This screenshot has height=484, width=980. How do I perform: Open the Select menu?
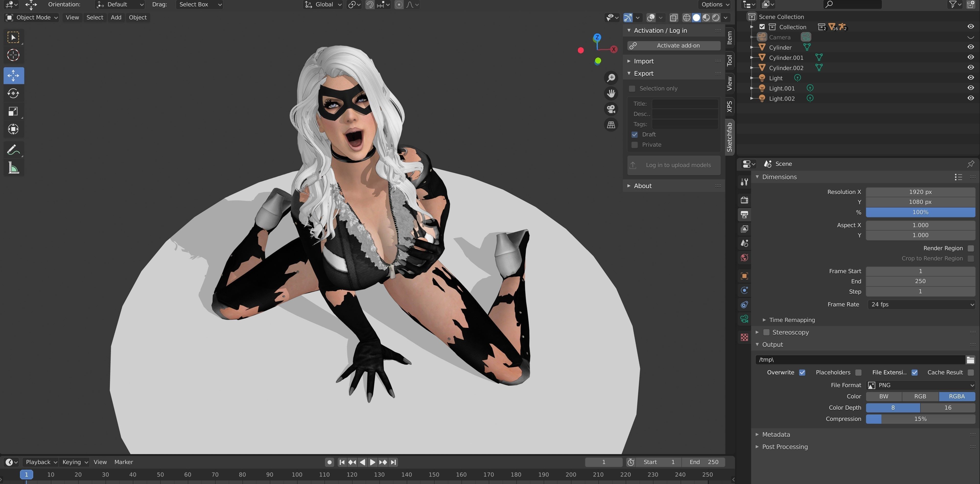[95, 17]
